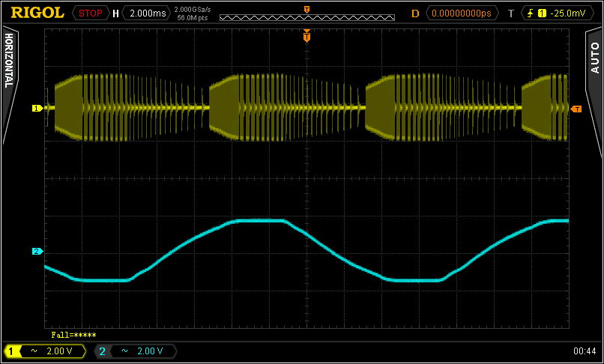Screen dimensions: 604x364
Task: Open the HORIZONTAL side tab
Action: pyautogui.click(x=9, y=60)
